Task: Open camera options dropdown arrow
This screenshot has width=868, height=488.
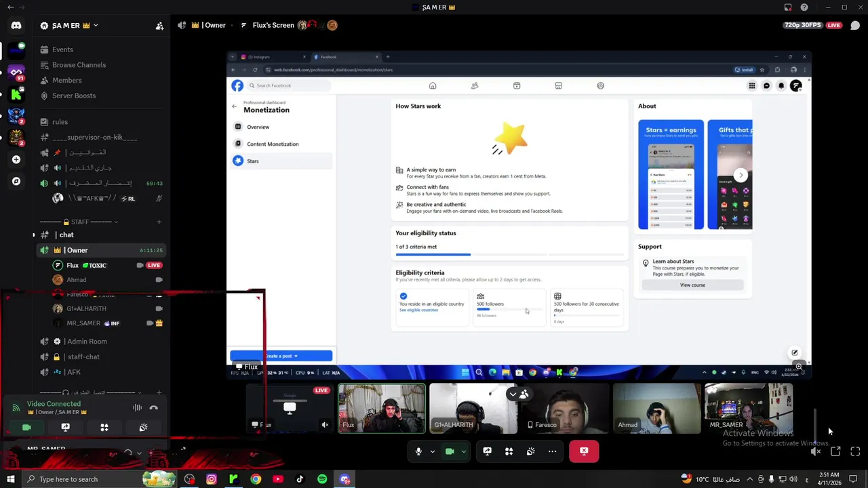Action: pos(463,451)
